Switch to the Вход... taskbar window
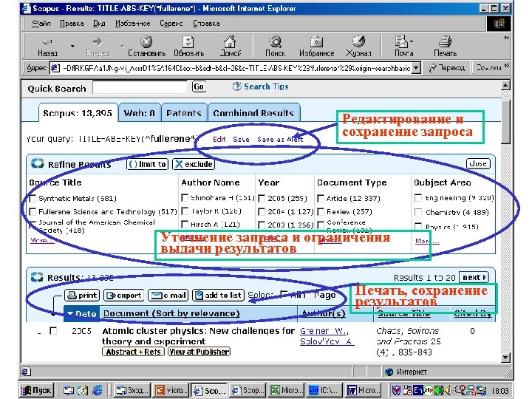 pos(132,390)
